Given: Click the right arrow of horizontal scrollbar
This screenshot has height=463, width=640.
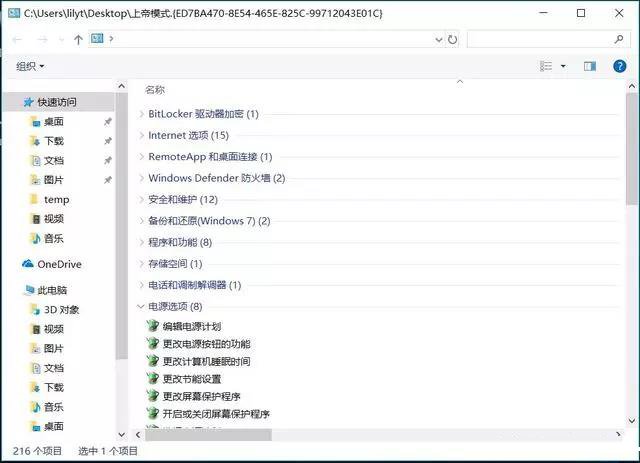Looking at the screenshot, I should [618, 435].
